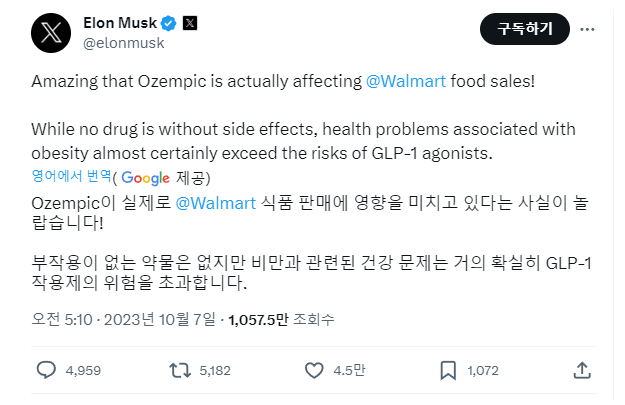Click the 4,959 replies count
The height and width of the screenshot is (405, 625).
coord(84,371)
